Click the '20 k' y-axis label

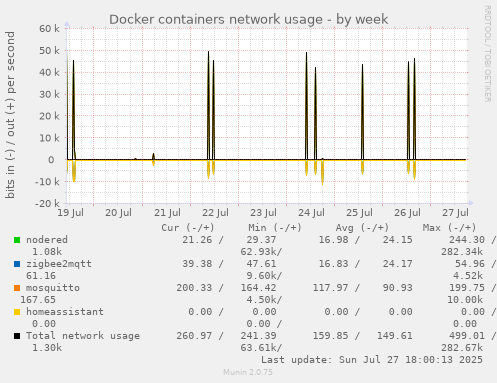[x=49, y=116]
